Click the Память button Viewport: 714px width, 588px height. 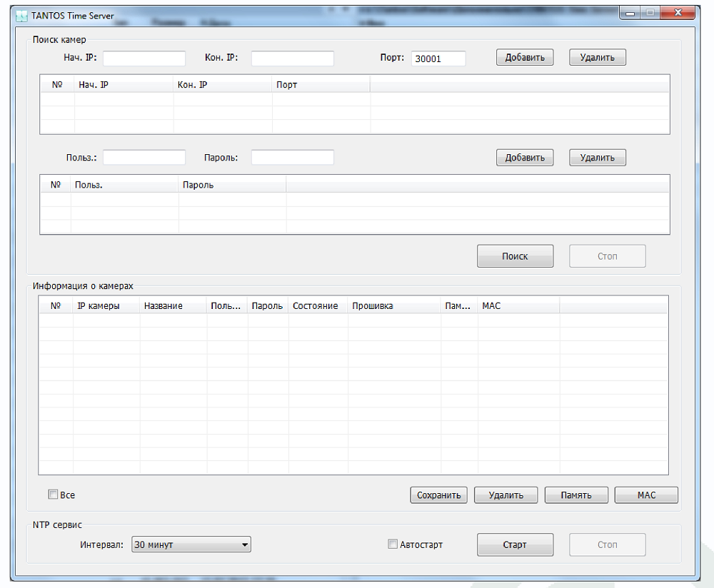coord(576,495)
